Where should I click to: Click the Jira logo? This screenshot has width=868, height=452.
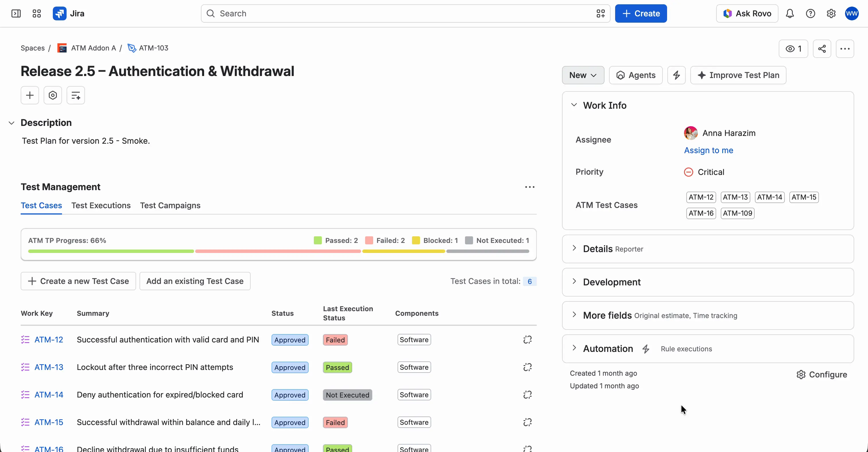(68, 13)
